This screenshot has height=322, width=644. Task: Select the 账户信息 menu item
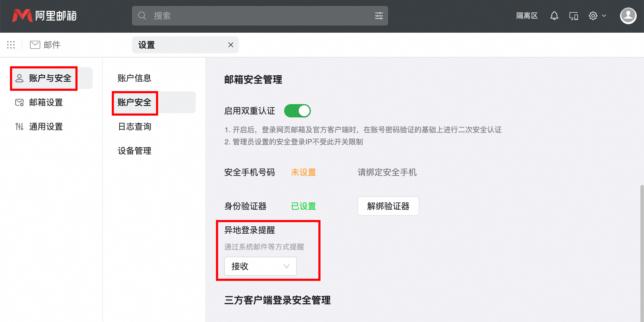134,78
